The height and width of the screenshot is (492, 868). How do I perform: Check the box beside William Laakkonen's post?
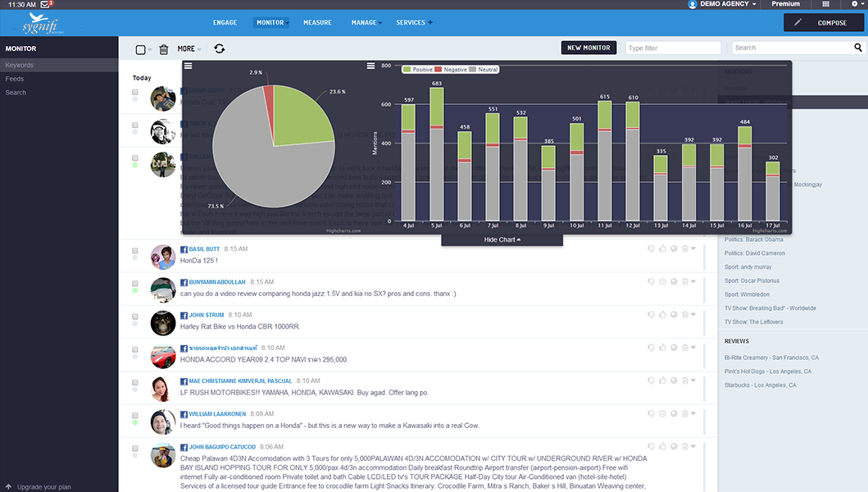click(x=135, y=413)
